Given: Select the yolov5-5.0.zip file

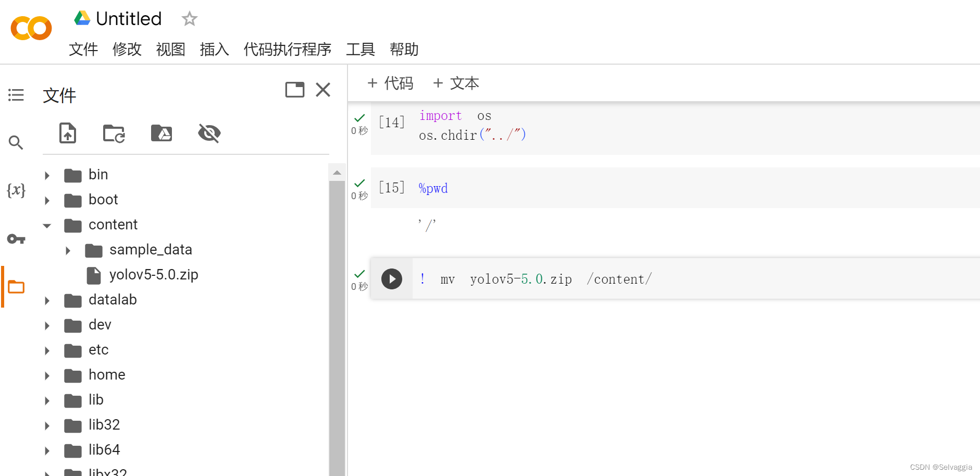Looking at the screenshot, I should (x=154, y=275).
